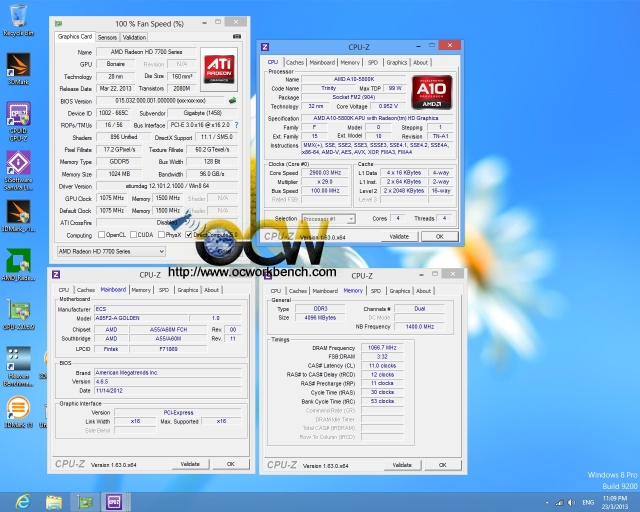Open the volume control in the system tray

coord(572,502)
